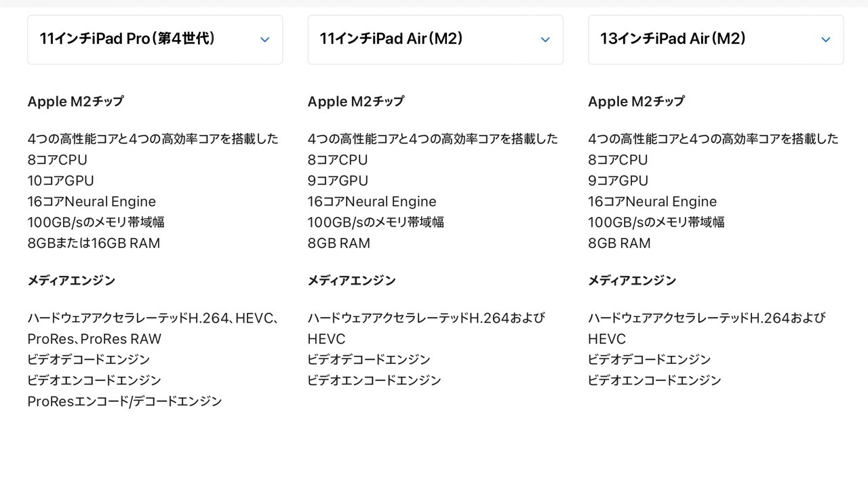Click the Apple M2チップ heading under iPad Pro

click(75, 102)
